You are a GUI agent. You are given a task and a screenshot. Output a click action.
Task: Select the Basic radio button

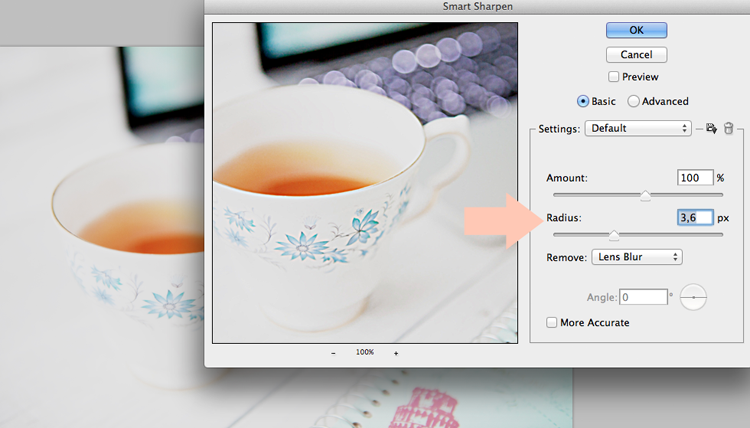tap(583, 101)
